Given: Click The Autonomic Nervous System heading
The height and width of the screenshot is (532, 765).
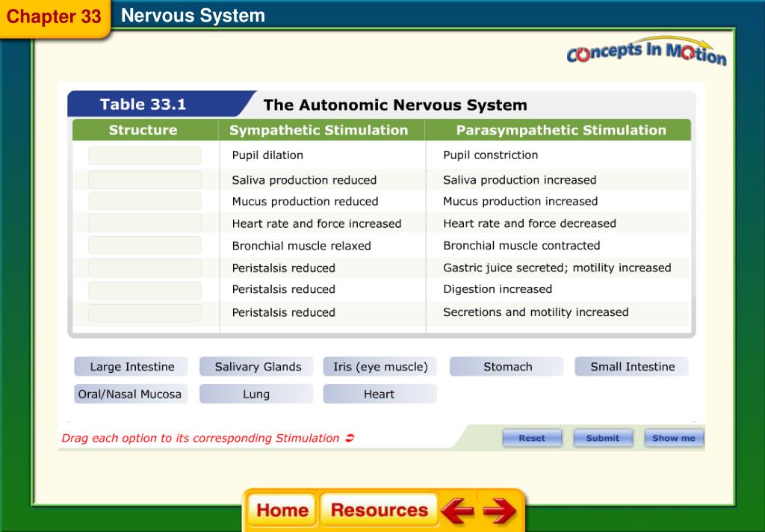Looking at the screenshot, I should [x=395, y=105].
